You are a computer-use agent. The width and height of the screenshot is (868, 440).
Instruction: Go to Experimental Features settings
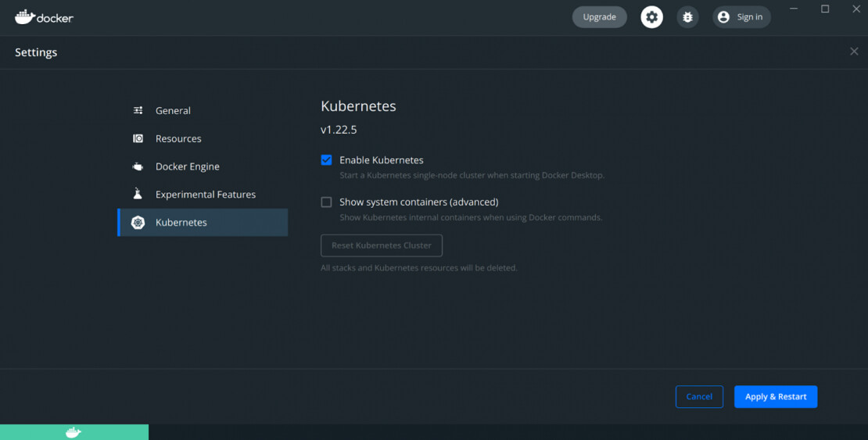(205, 195)
